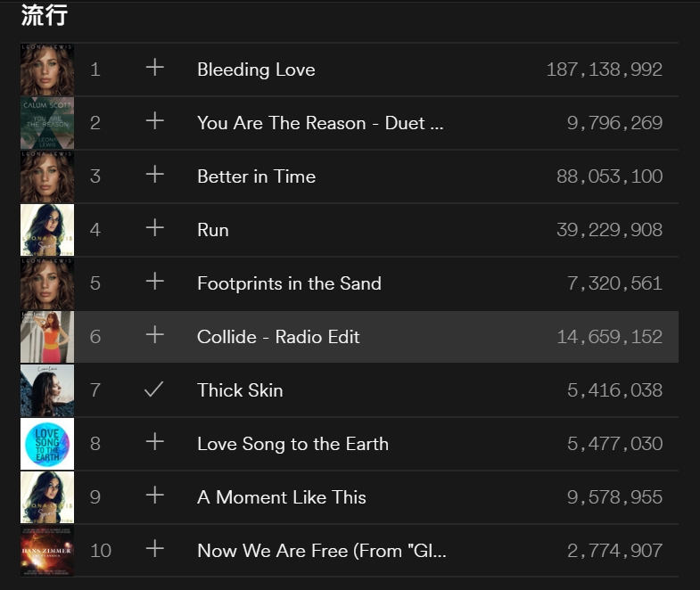The image size is (700, 590).
Task: Save Love Song to the Earth
Action: [155, 442]
